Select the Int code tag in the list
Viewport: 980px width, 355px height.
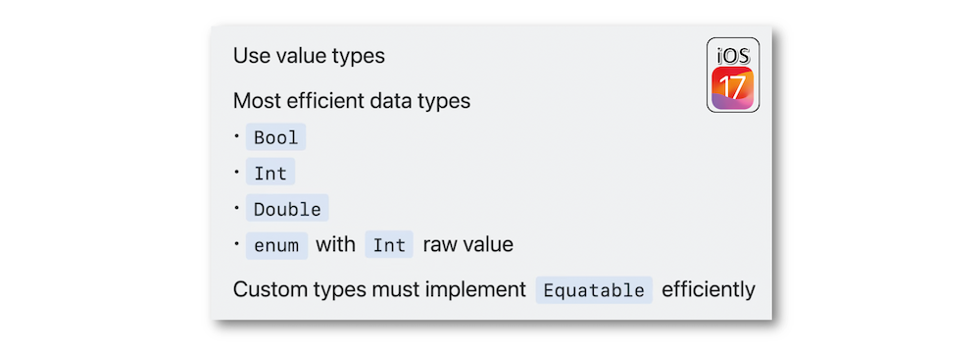270,173
